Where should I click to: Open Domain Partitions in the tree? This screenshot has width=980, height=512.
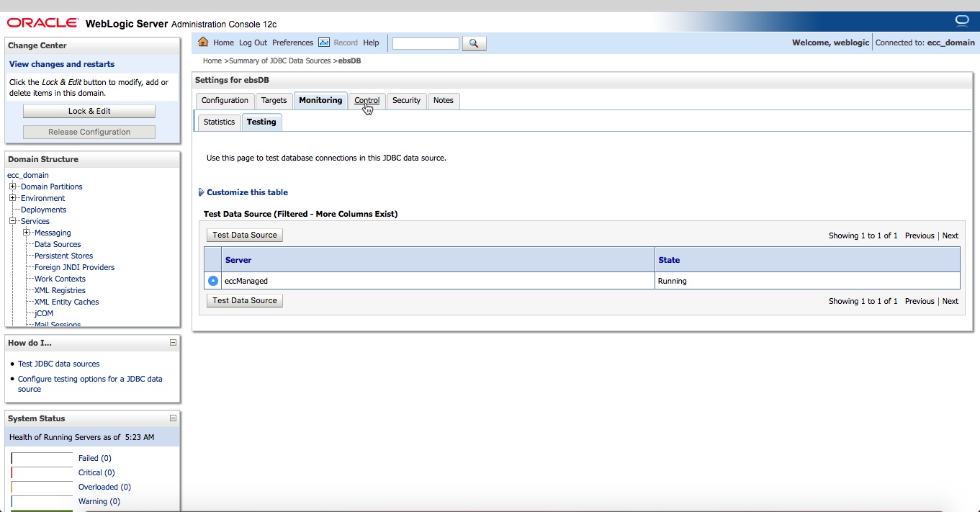[52, 187]
